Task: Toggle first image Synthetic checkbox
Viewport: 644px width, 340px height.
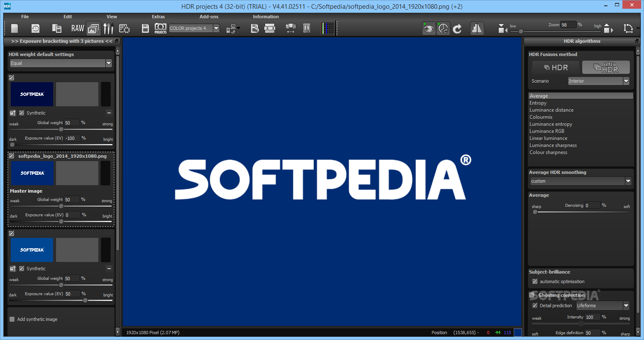Action: click(x=22, y=113)
